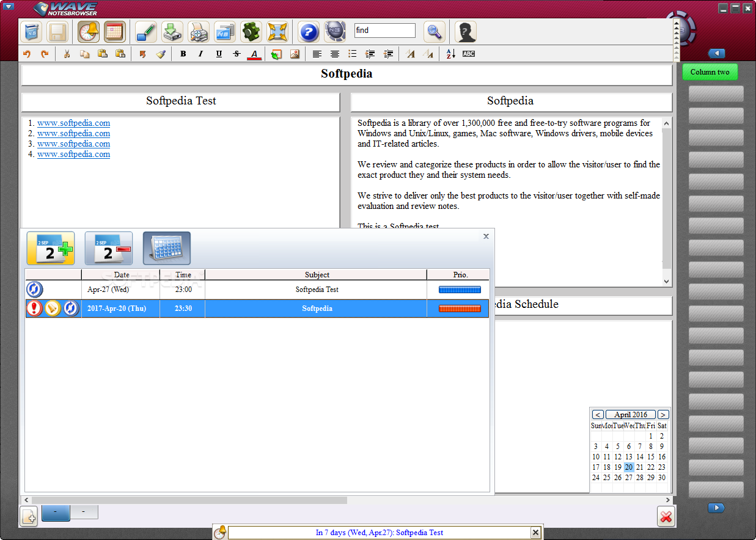The width and height of the screenshot is (756, 540).
Task: Select the second '-' page tab at bottom
Action: pos(84,512)
